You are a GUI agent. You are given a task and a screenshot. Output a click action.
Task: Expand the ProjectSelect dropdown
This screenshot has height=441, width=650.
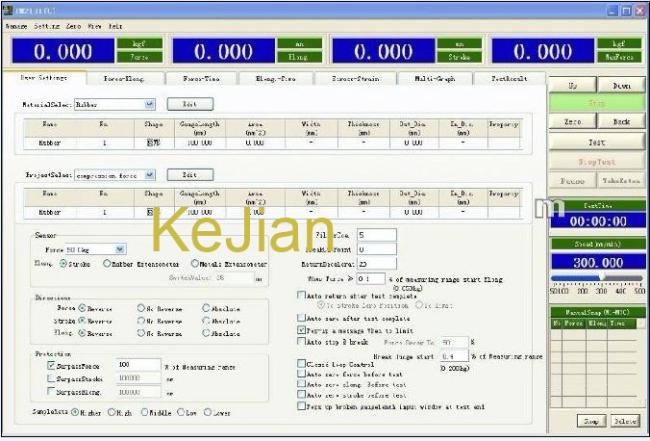coord(150,174)
